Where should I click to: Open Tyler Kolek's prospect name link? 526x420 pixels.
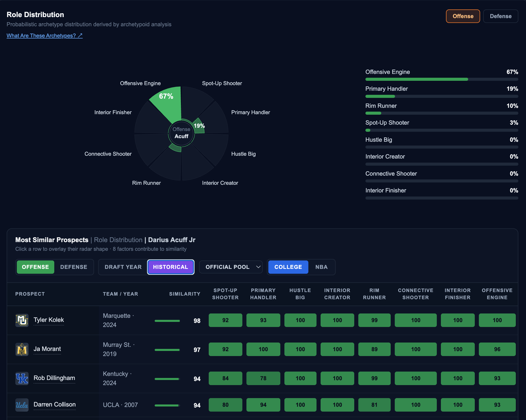[x=49, y=320]
